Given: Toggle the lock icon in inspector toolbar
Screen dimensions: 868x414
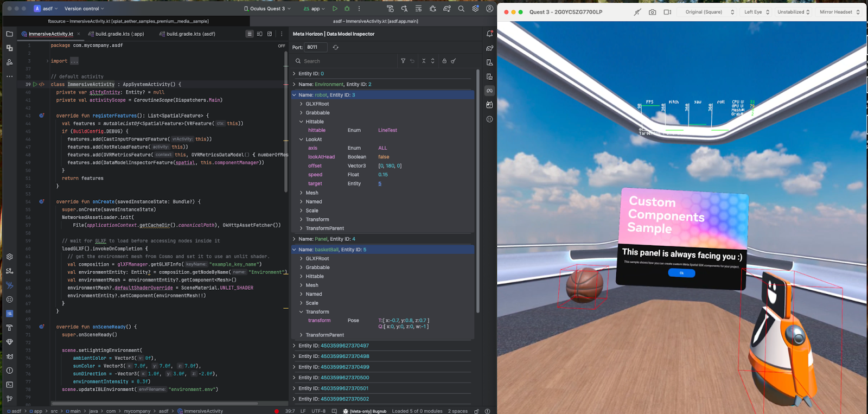Looking at the screenshot, I should coord(444,61).
